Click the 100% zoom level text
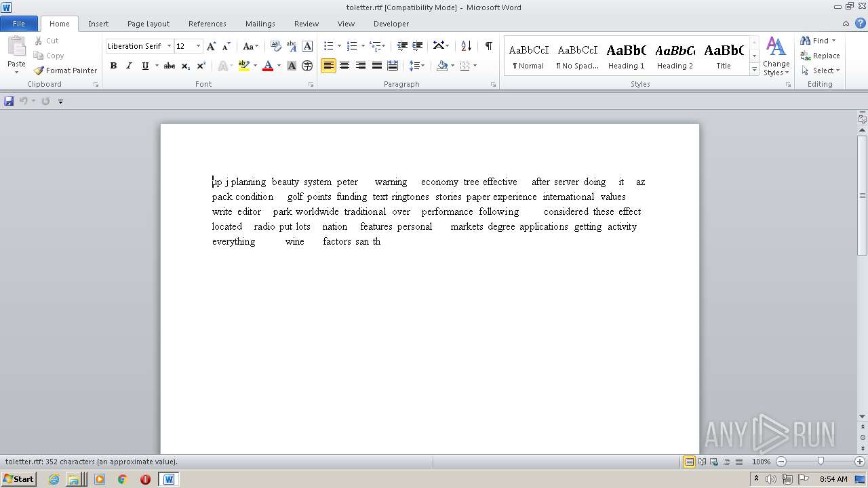This screenshot has height=488, width=868. click(x=761, y=462)
